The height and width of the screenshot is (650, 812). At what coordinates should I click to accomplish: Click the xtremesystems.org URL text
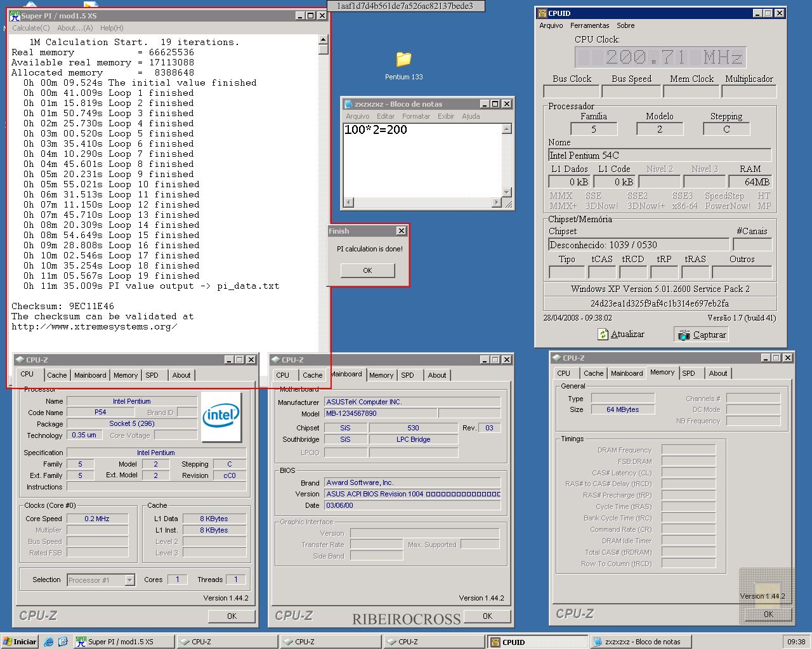coord(94,326)
